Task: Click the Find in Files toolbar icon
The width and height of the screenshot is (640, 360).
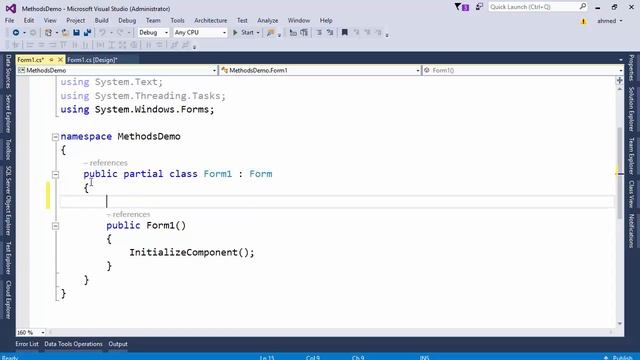Action: 270,33
